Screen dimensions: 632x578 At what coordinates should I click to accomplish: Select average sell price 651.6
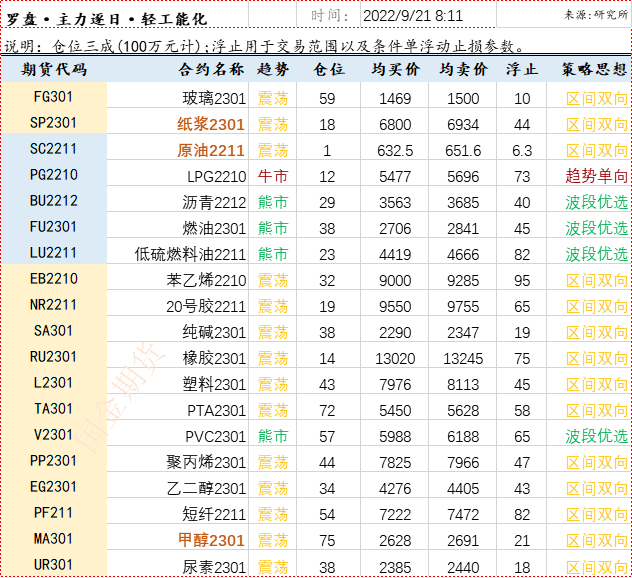point(463,151)
